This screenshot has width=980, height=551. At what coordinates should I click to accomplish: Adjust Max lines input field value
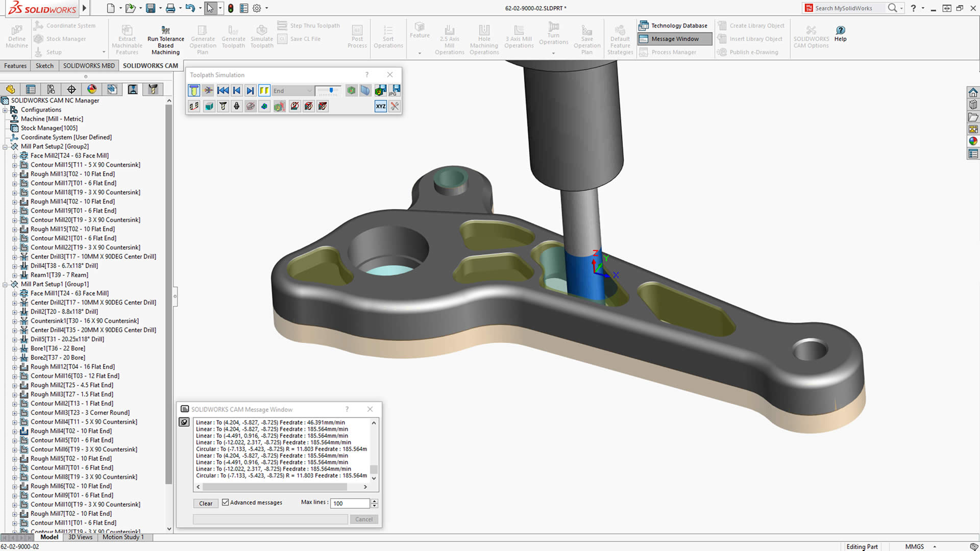point(350,503)
